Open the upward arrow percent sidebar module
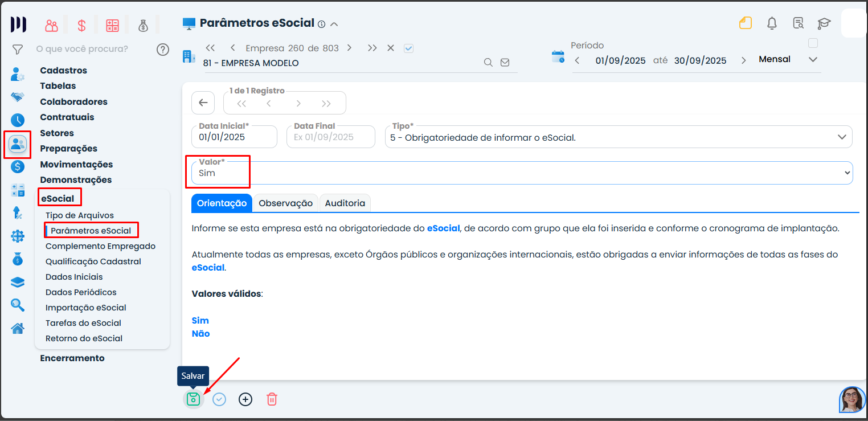This screenshot has width=868, height=421. tap(18, 213)
